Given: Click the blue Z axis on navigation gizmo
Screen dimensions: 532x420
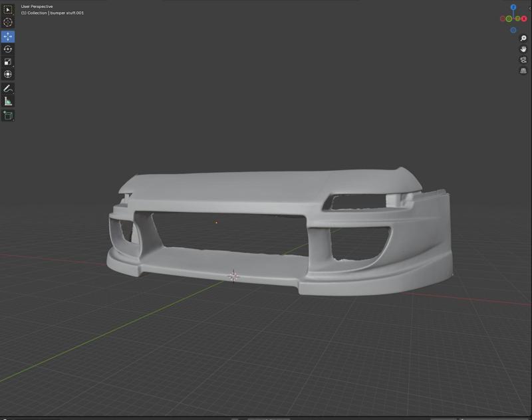Looking at the screenshot, I should click(513, 7).
